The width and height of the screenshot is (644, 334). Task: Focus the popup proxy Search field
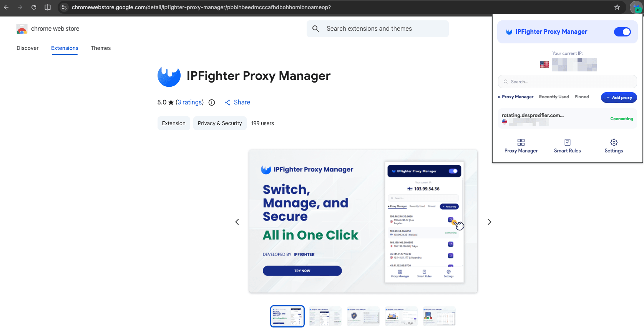coord(568,82)
